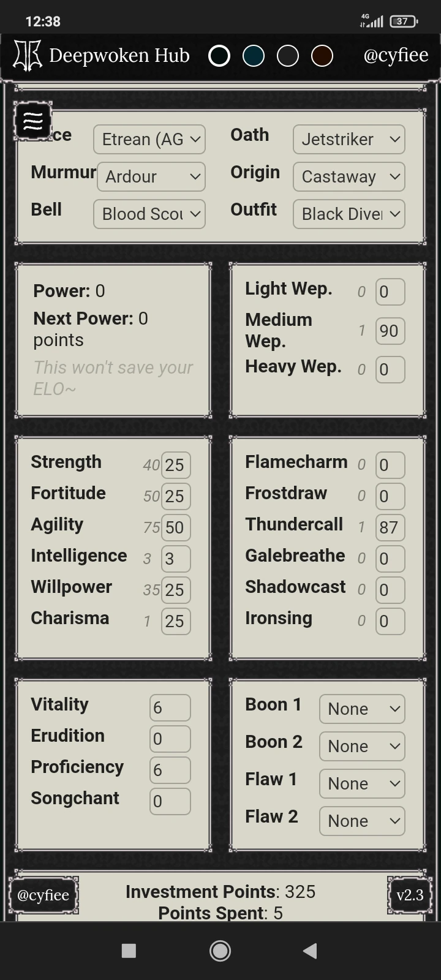Select the black theme color circle
Image resolution: width=441 pixels, height=980 pixels.
[219, 56]
